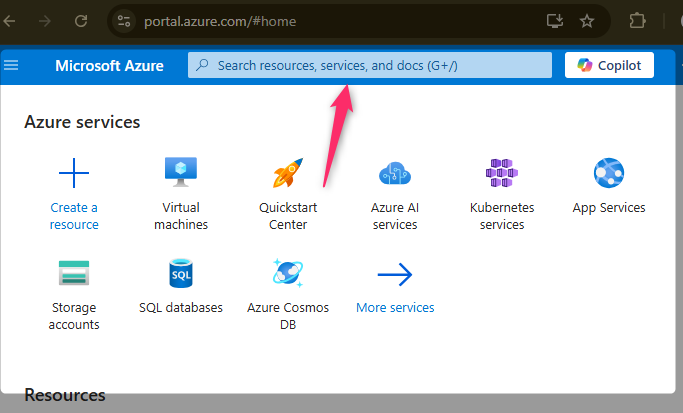The image size is (683, 413).
Task: Click the SQL databases label
Action: point(181,308)
